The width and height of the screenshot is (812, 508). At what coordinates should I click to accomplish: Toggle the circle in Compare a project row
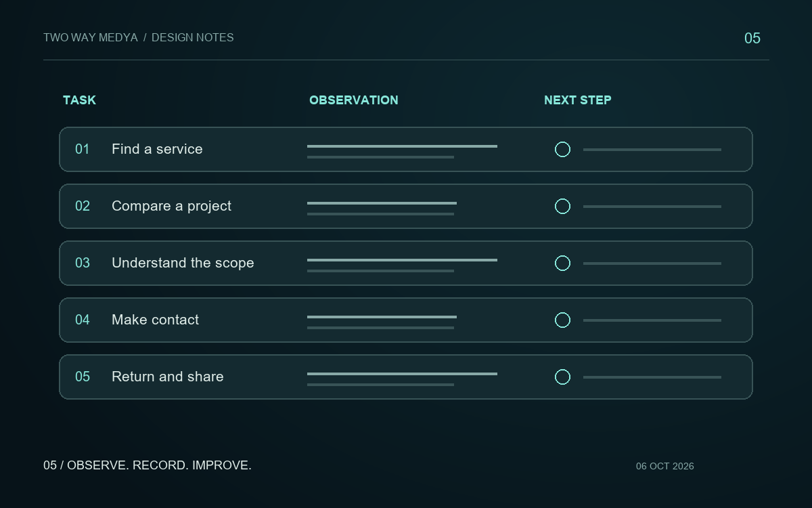tap(562, 207)
